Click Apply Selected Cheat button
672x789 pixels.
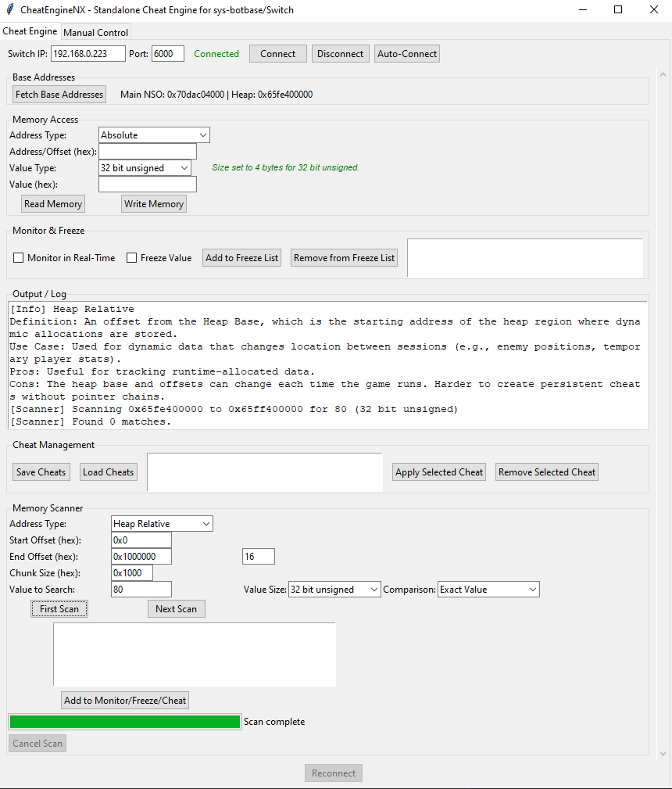point(438,472)
